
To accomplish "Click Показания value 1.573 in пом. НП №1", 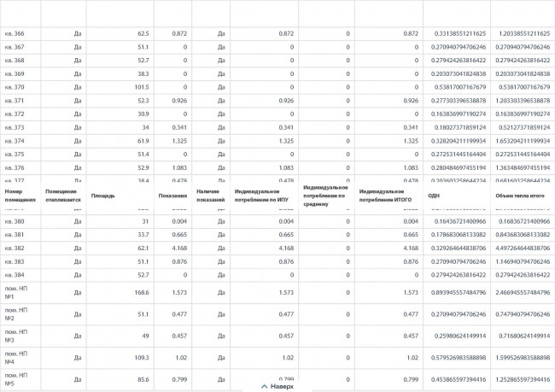I will point(179,292).
